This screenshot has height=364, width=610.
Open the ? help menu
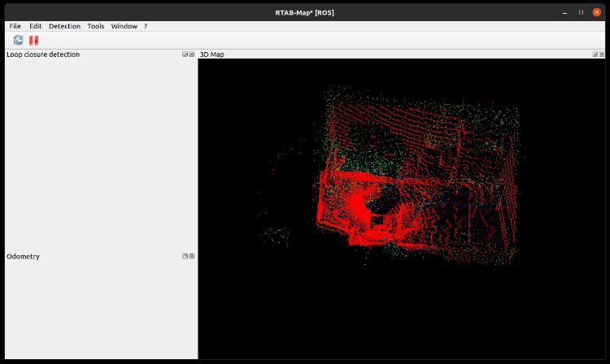146,26
